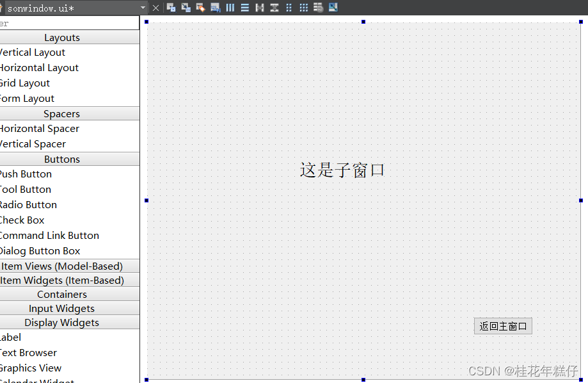This screenshot has width=588, height=383.
Task: Select Check Box widget
Action: 69,220
